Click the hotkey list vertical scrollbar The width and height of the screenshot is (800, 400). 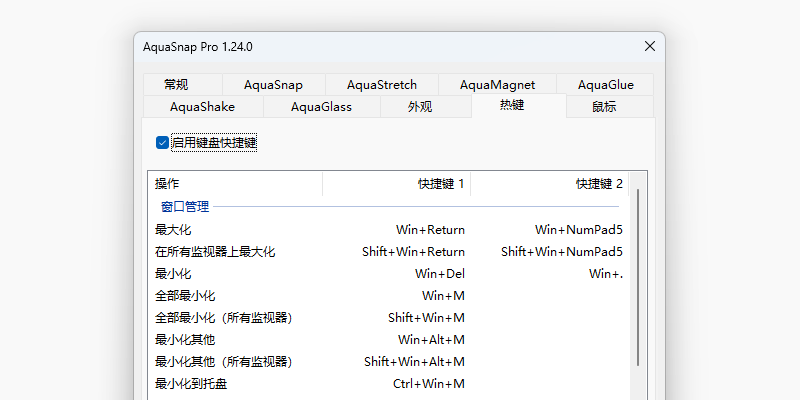point(638,280)
